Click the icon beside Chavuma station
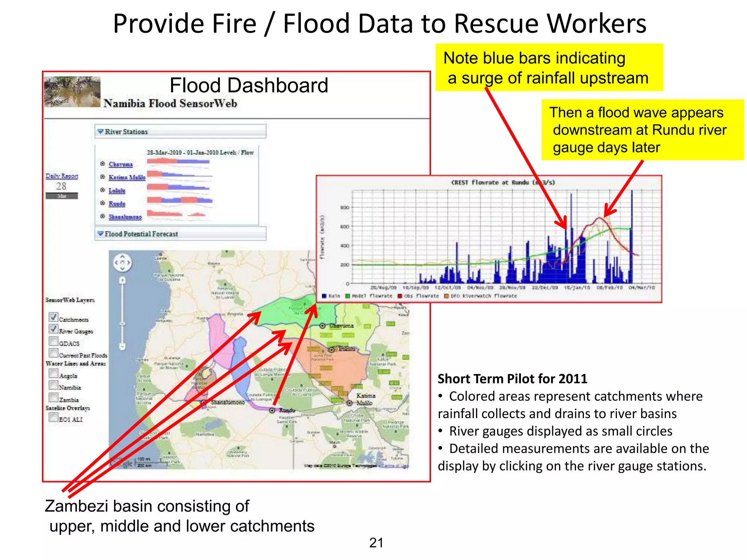Viewport: 747px width, 560px height. point(102,164)
